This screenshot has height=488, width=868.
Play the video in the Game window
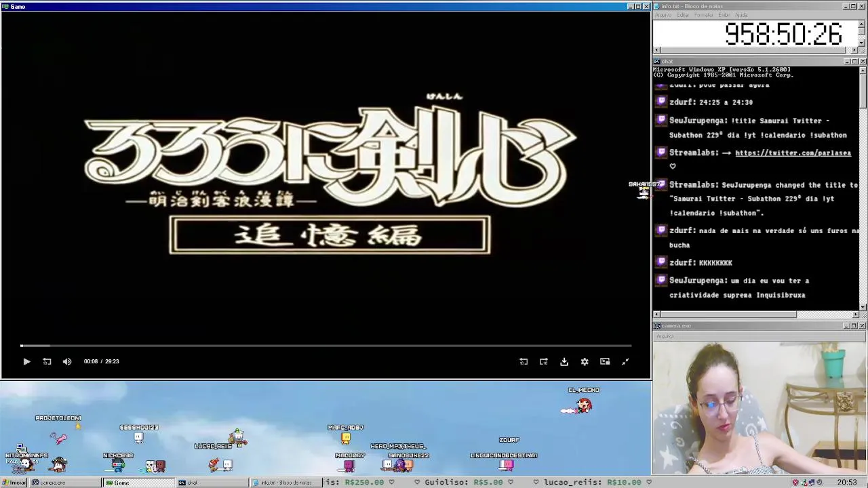point(26,362)
